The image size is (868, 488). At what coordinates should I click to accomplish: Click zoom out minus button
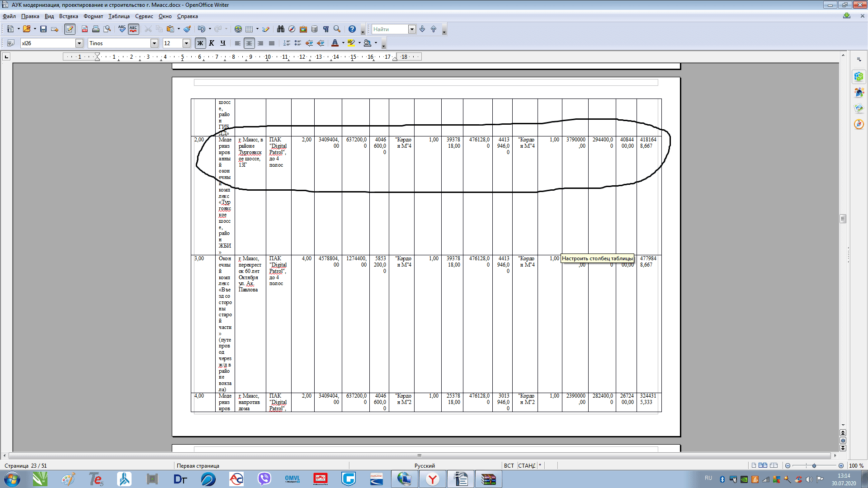788,465
